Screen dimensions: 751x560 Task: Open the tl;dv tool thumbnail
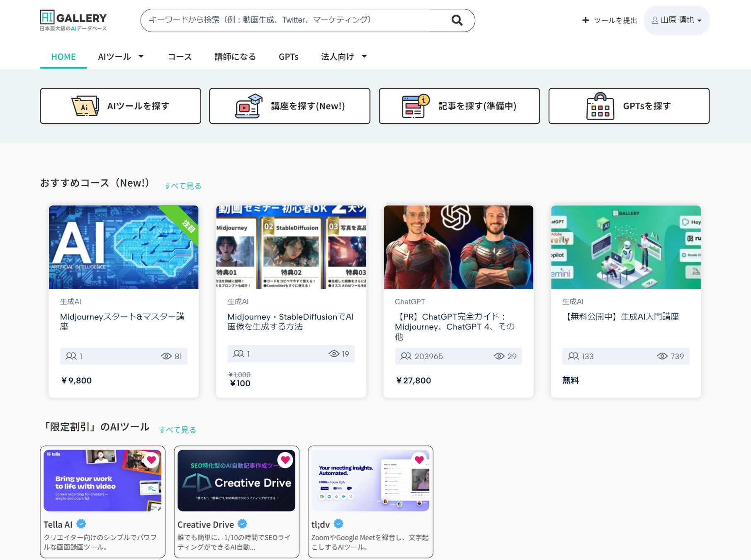[x=370, y=480]
